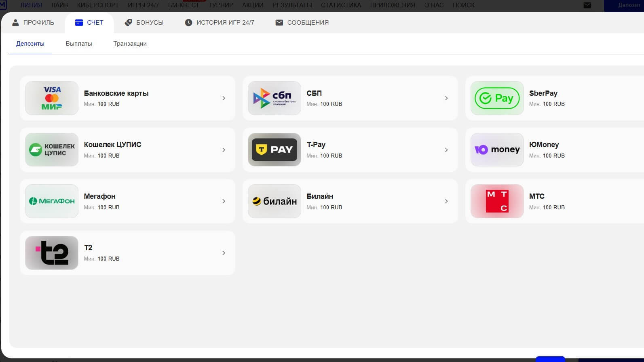Expand Билайн with its chevron arrow
644x362 pixels.
point(446,201)
